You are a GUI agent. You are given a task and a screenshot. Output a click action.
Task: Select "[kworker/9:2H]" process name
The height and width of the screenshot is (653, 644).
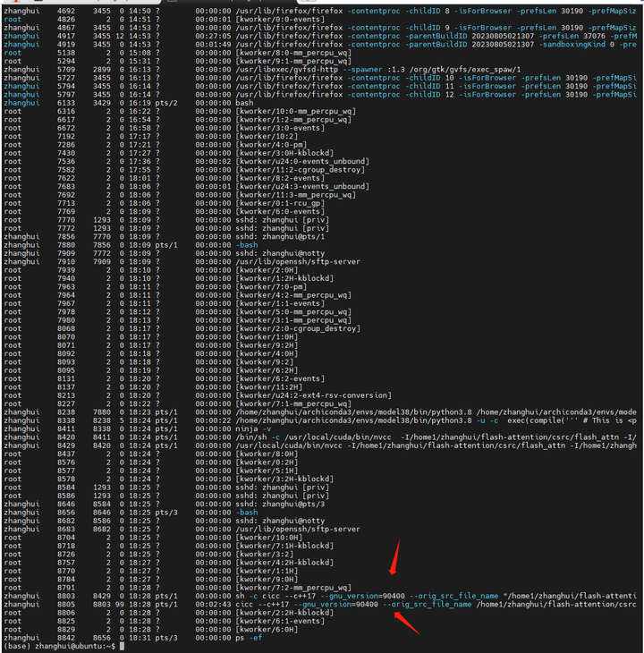267,345
